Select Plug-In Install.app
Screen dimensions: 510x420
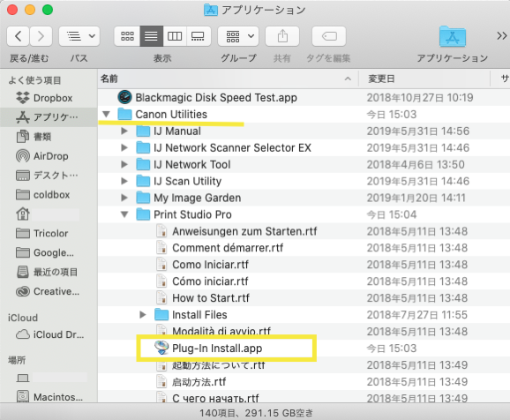(217, 349)
